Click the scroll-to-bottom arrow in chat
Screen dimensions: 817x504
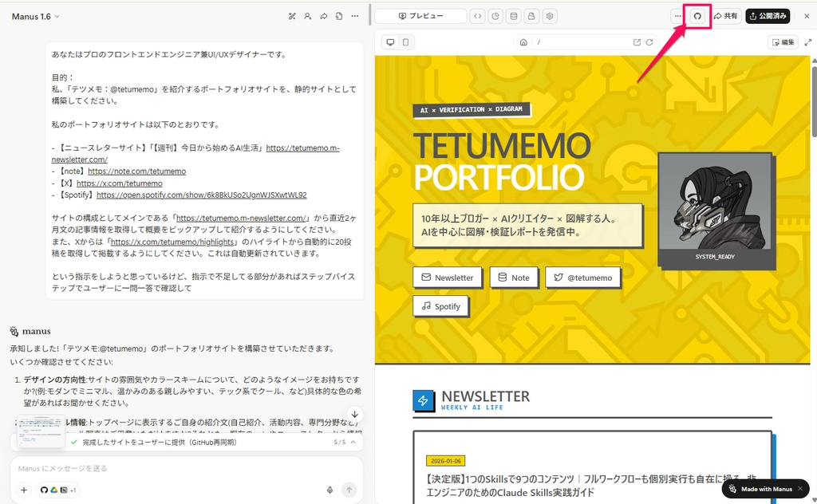click(354, 415)
